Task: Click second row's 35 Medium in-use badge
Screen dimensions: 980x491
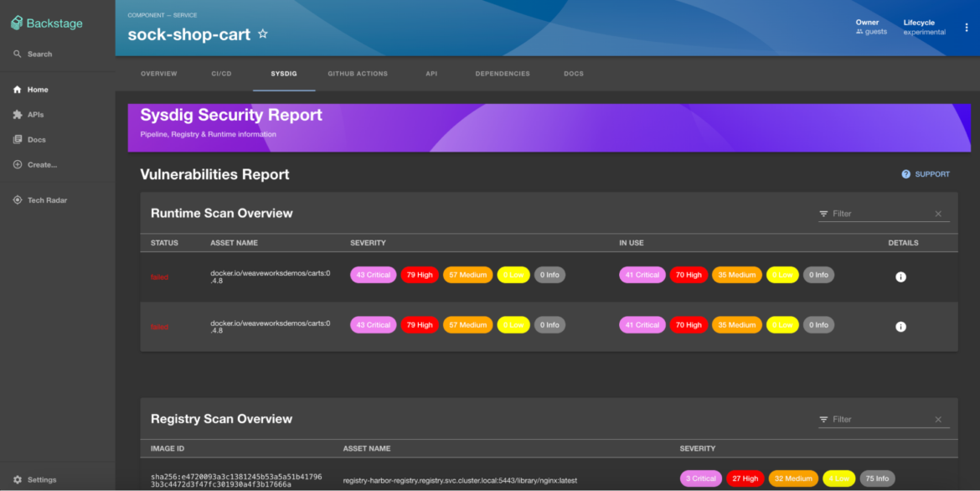Action: [x=737, y=324]
